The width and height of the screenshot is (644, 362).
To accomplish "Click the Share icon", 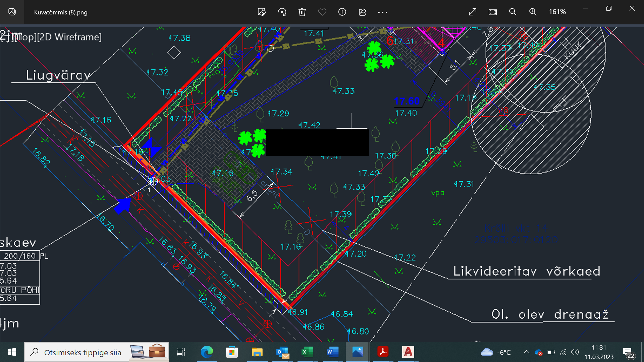I will tap(363, 12).
